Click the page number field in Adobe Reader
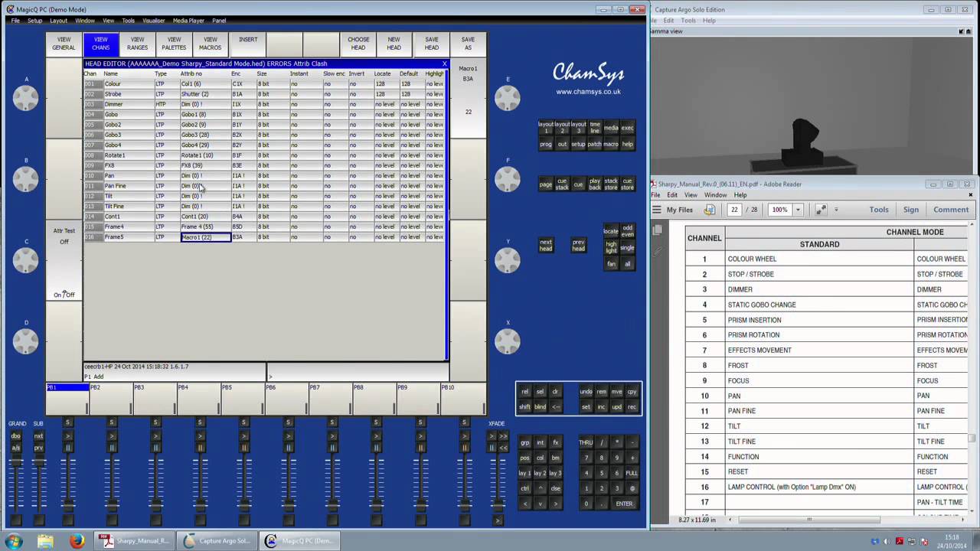980x551 pixels. [736, 210]
